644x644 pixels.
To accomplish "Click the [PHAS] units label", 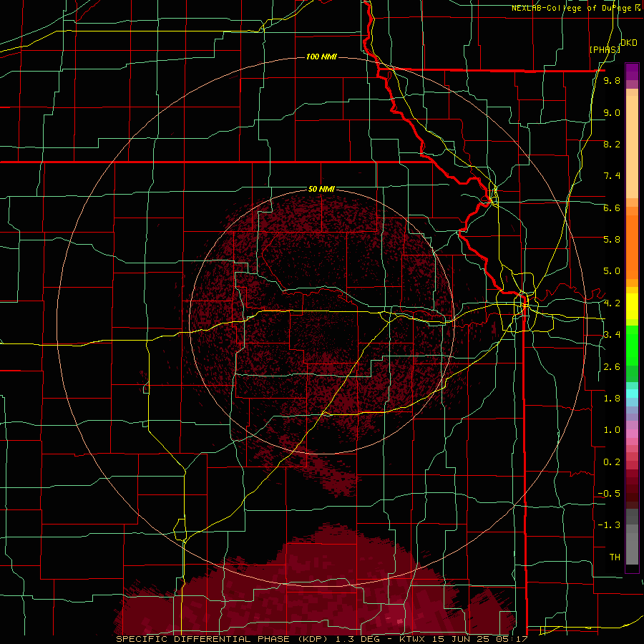I will tap(605, 49).
